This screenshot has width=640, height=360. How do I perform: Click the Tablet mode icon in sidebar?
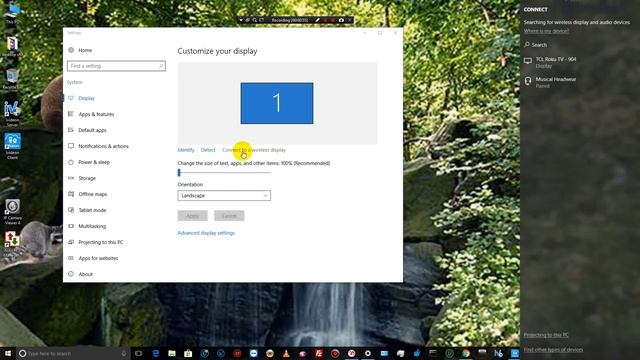pos(71,210)
